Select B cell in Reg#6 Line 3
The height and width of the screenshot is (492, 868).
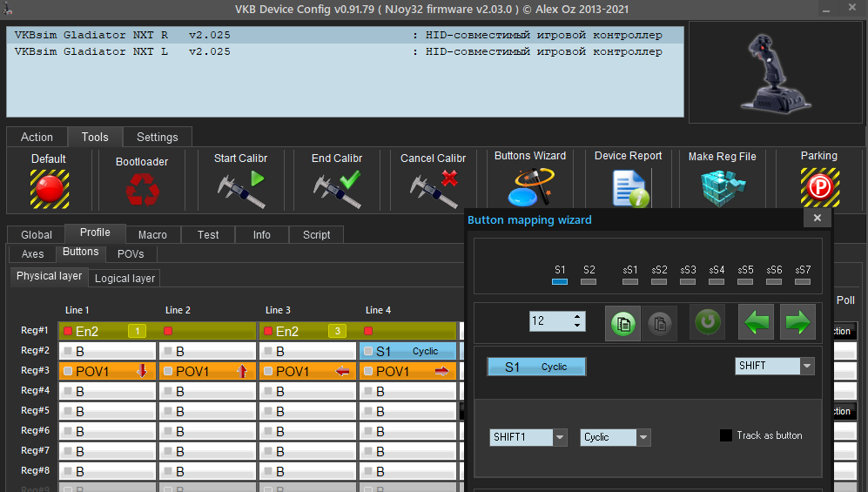tap(308, 431)
